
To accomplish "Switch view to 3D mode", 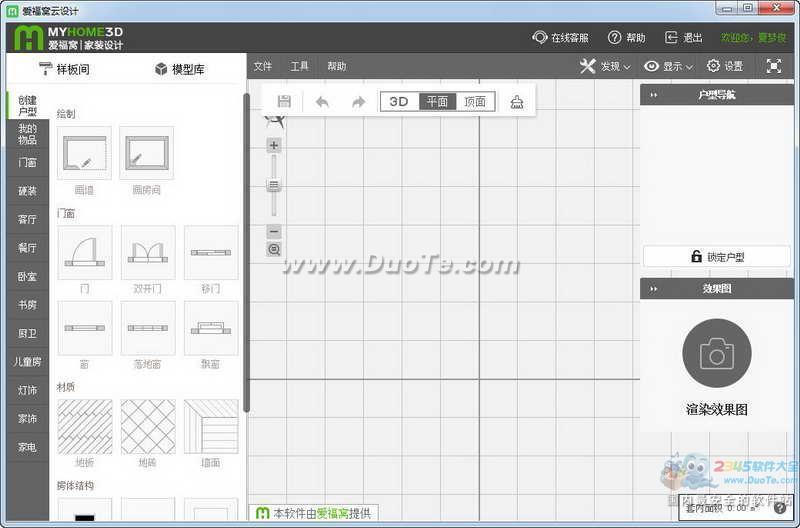I will (x=399, y=102).
